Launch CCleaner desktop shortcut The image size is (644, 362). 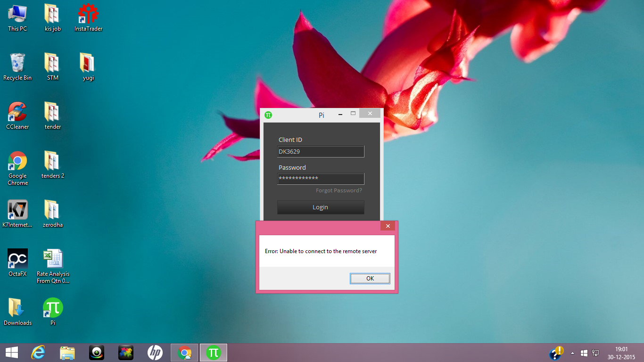tap(17, 116)
